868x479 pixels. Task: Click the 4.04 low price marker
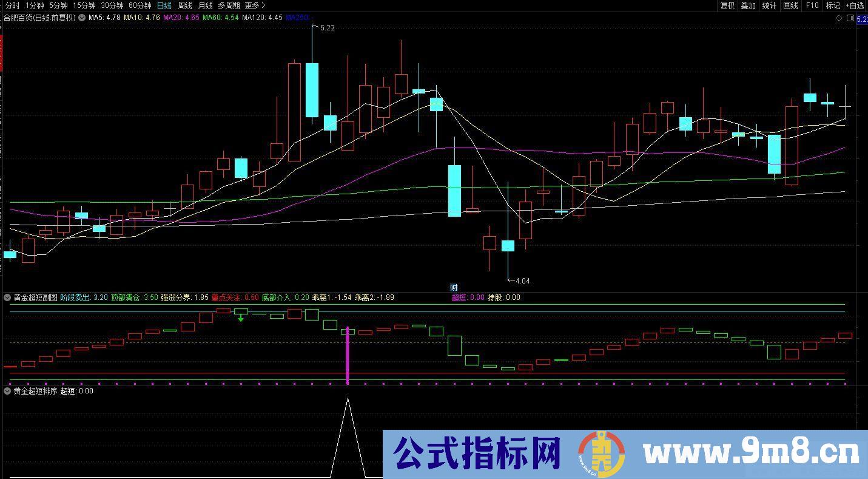pos(522,281)
